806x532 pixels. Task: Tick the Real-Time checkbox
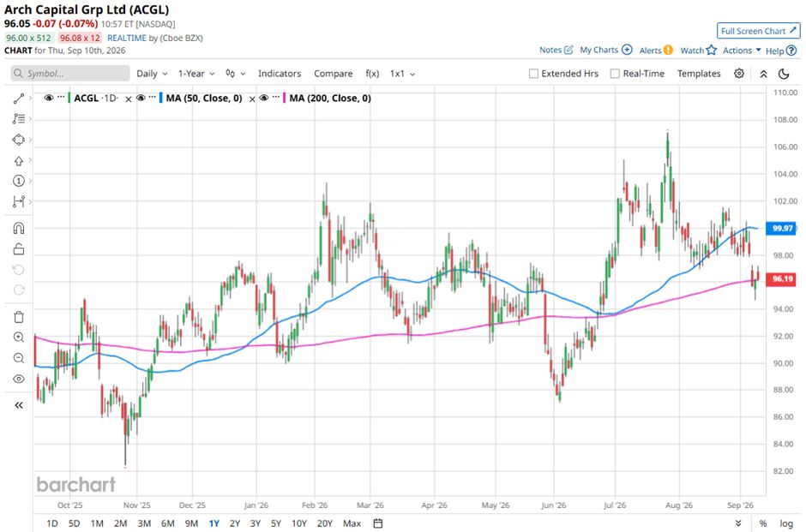pyautogui.click(x=615, y=74)
